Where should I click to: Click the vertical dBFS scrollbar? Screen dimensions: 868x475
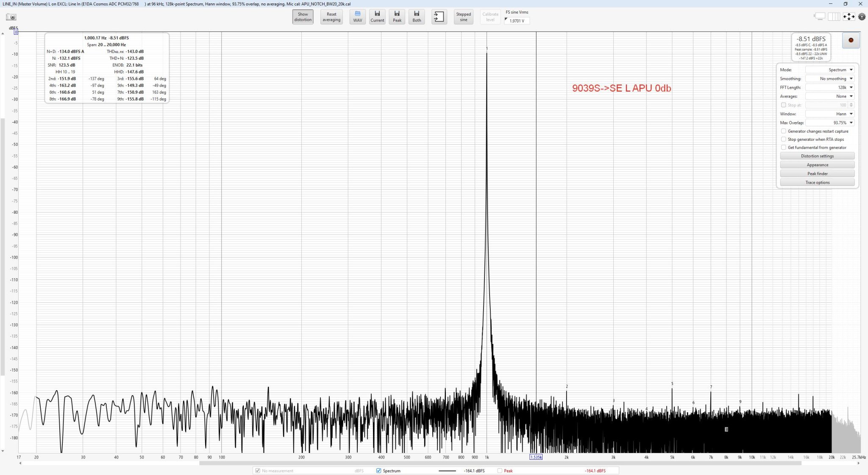tap(3, 246)
